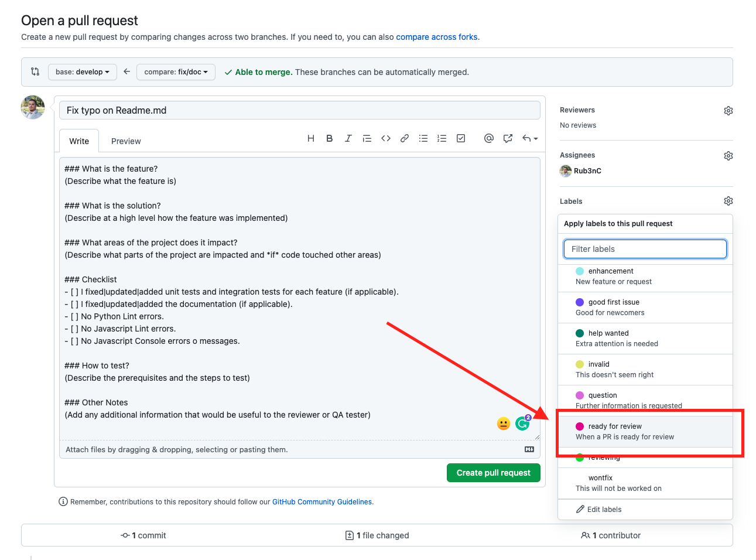Viewport: 756px width, 560px height.
Task: Open the compare across forks link
Action: (x=437, y=37)
